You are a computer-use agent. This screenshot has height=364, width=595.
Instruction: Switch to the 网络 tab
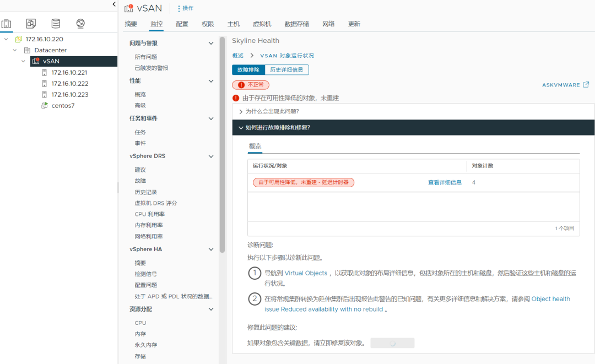tap(328, 24)
